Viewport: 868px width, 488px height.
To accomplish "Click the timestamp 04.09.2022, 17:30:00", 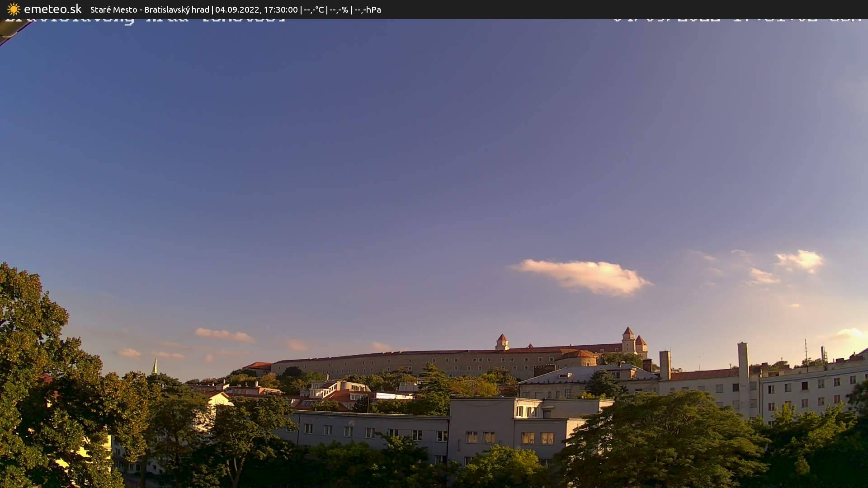I will [256, 9].
